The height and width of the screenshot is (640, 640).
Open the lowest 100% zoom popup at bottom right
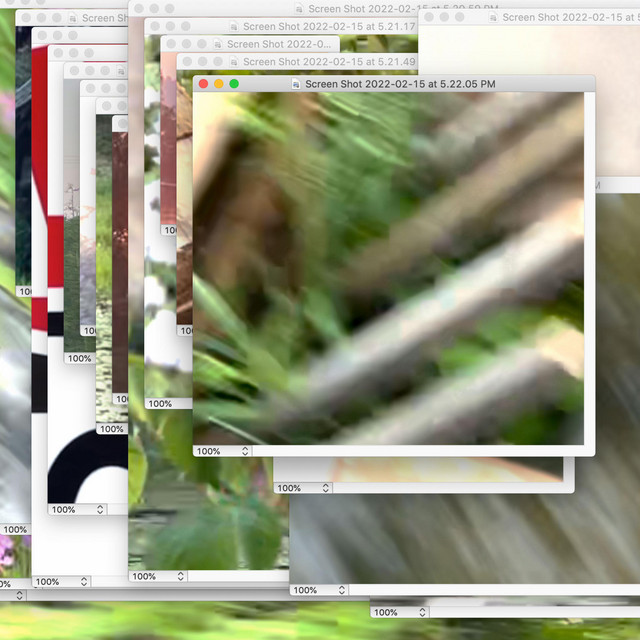point(398,612)
